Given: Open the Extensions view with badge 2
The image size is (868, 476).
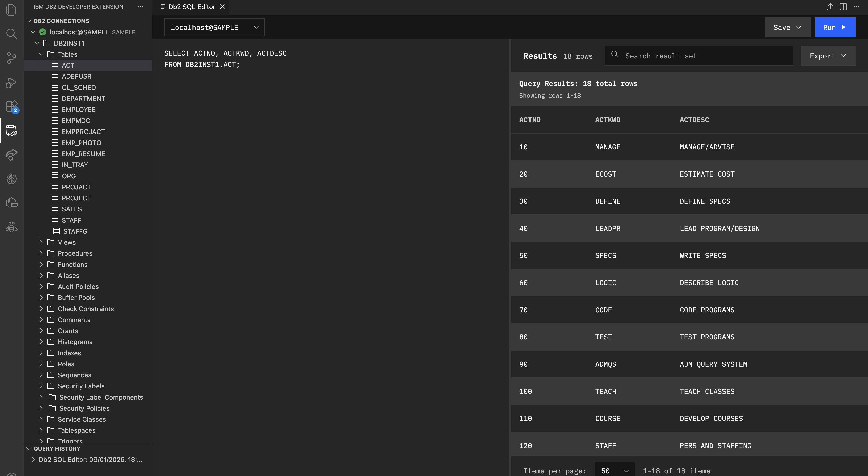Looking at the screenshot, I should tap(12, 107).
